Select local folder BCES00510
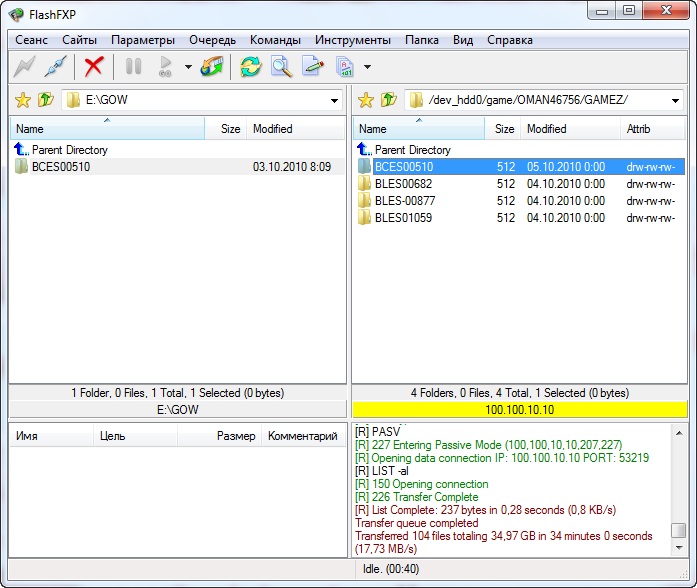Image resolution: width=697 pixels, height=588 pixels. click(x=60, y=167)
